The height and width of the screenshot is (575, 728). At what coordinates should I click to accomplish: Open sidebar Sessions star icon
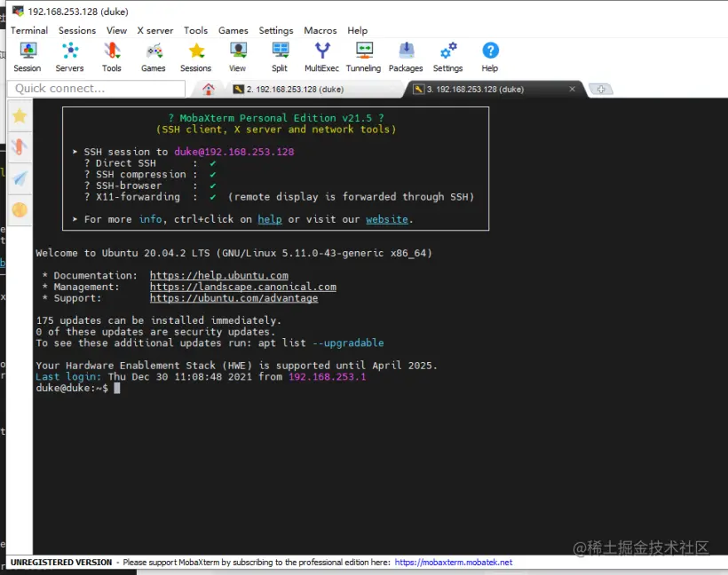[x=20, y=116]
